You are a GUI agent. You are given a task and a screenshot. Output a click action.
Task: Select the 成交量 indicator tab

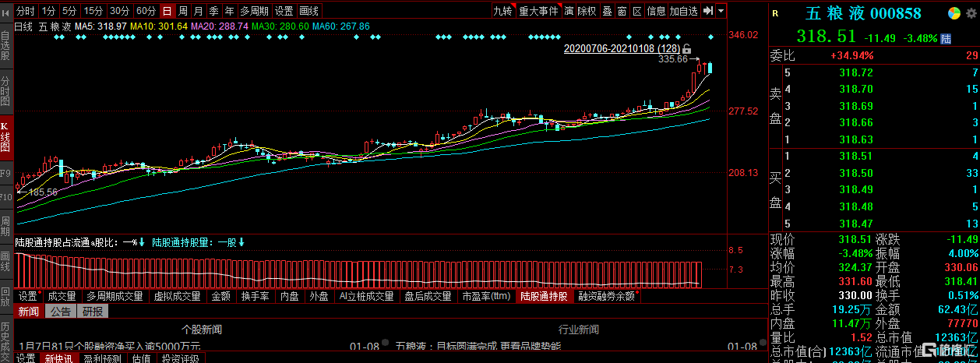tap(62, 296)
